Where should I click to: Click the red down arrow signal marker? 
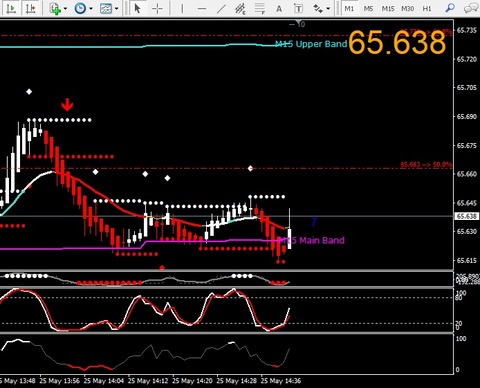click(67, 104)
